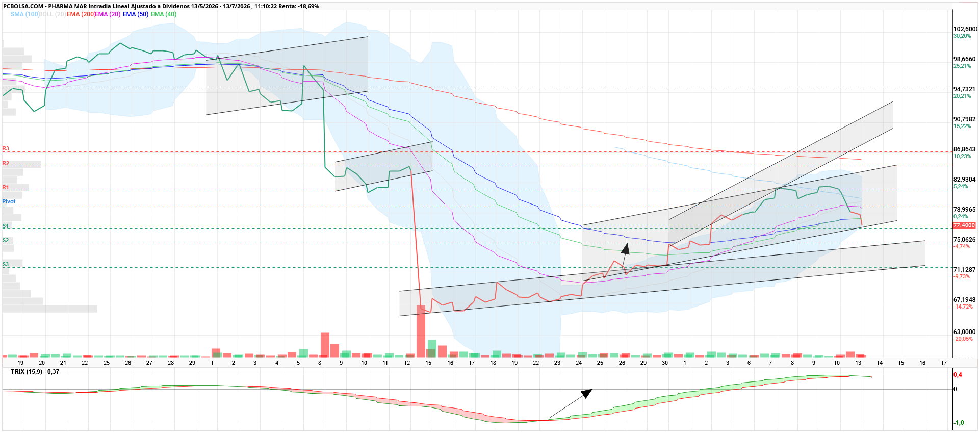
Task: Click the 94,7321 price axis label
Action: (x=964, y=89)
